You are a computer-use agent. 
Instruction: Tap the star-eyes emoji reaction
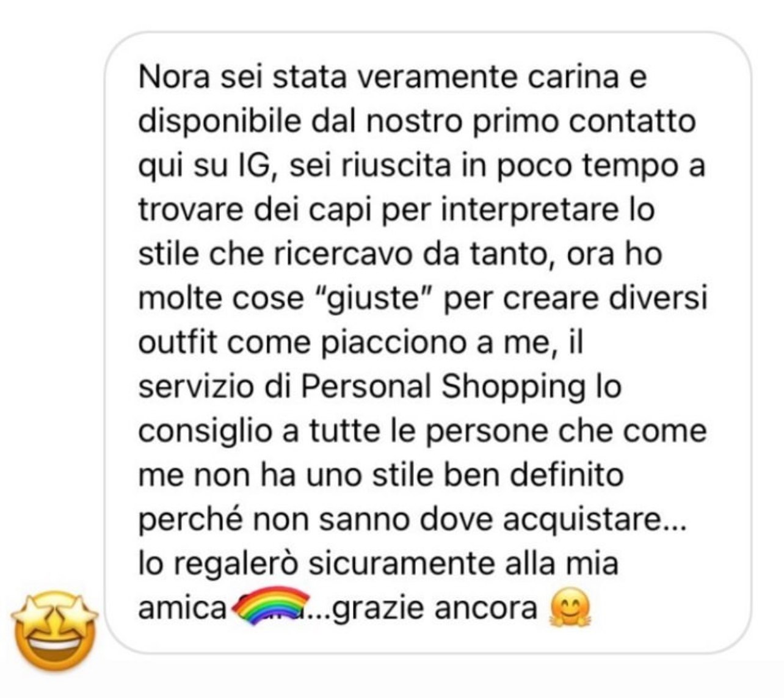[x=56, y=630]
